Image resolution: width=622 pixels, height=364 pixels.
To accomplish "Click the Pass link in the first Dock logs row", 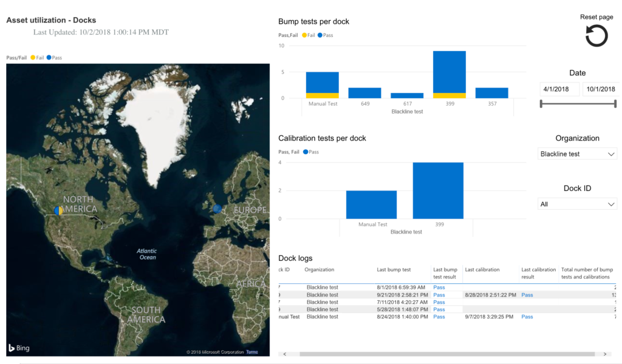I will pos(439,287).
